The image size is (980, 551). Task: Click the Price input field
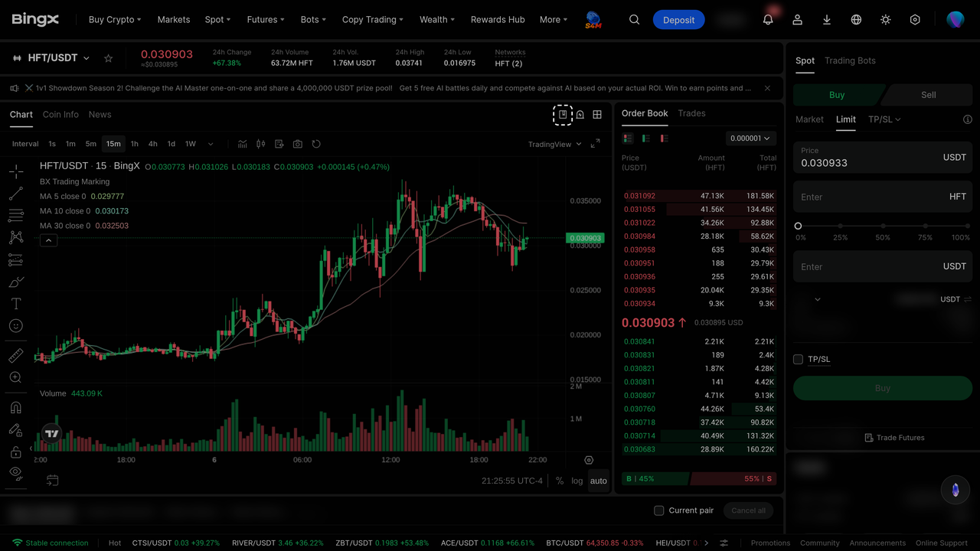tap(883, 158)
